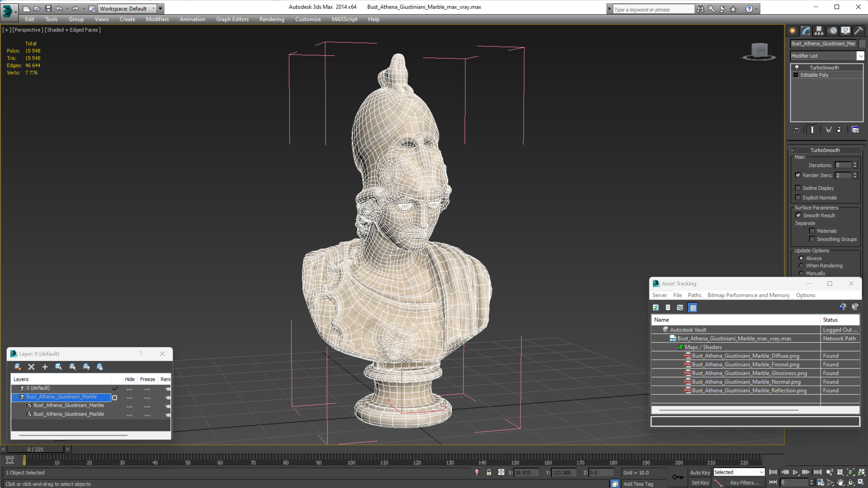The width and height of the screenshot is (868, 488).
Task: Open Configure Modifier Sets icon
Action: (x=855, y=130)
